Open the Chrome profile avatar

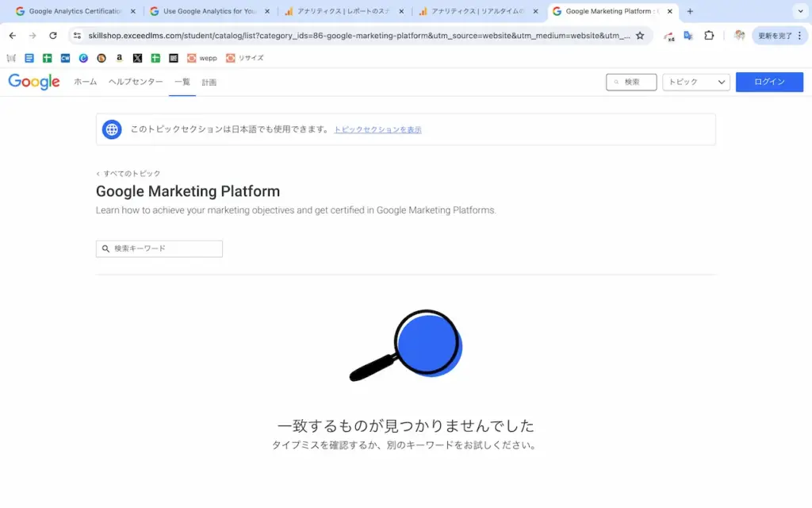[x=739, y=36]
